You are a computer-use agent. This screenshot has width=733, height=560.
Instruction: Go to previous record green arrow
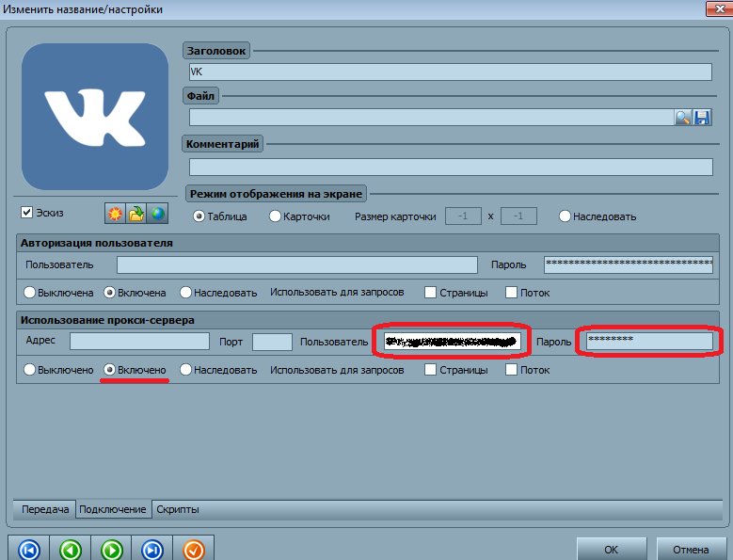click(x=71, y=550)
